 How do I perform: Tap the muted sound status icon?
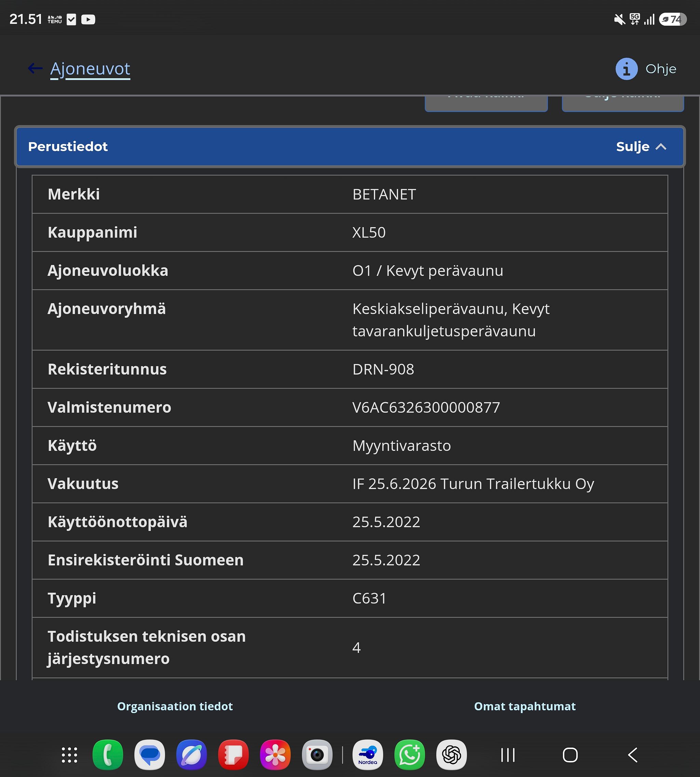point(620,19)
